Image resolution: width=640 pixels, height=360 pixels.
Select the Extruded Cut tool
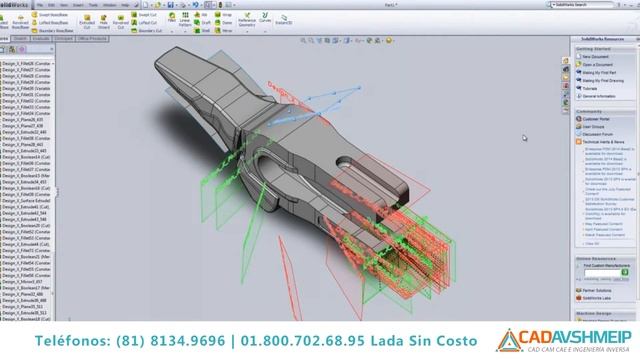coord(87,22)
